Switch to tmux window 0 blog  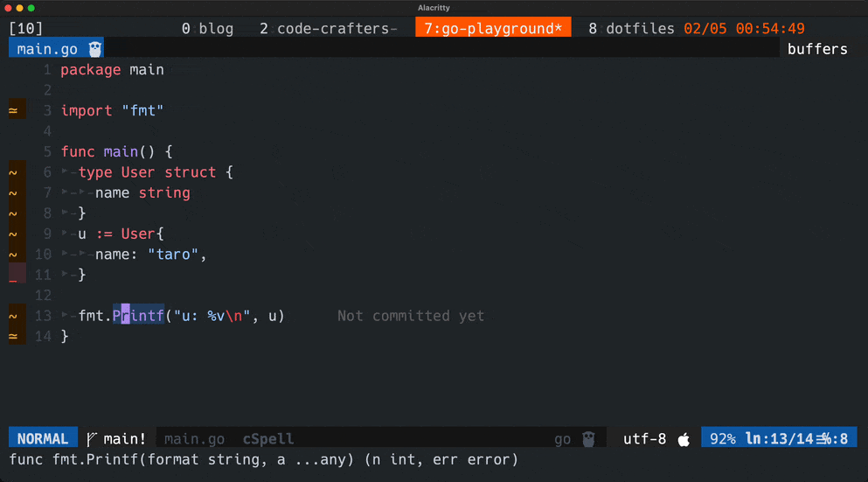(207, 29)
